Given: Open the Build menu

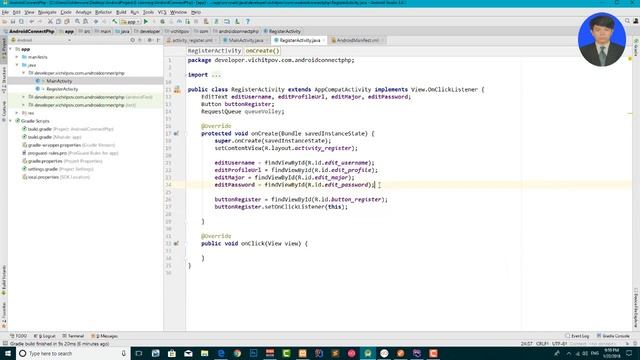Looking at the screenshot, I should click(x=121, y=12).
